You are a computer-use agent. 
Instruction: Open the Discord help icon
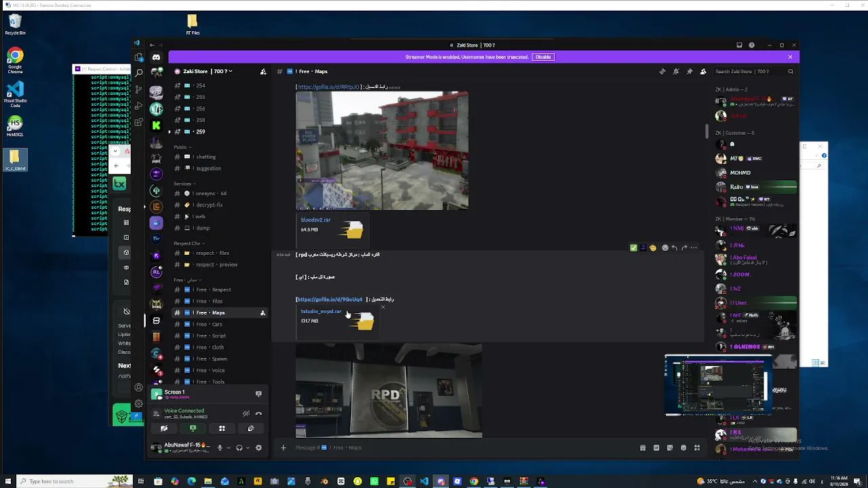751,45
